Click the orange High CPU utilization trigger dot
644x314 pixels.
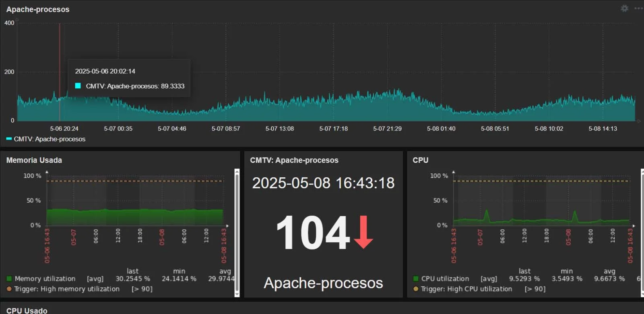click(416, 289)
